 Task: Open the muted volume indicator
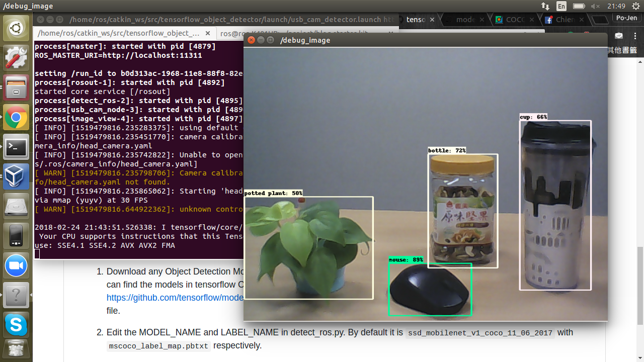point(596,6)
